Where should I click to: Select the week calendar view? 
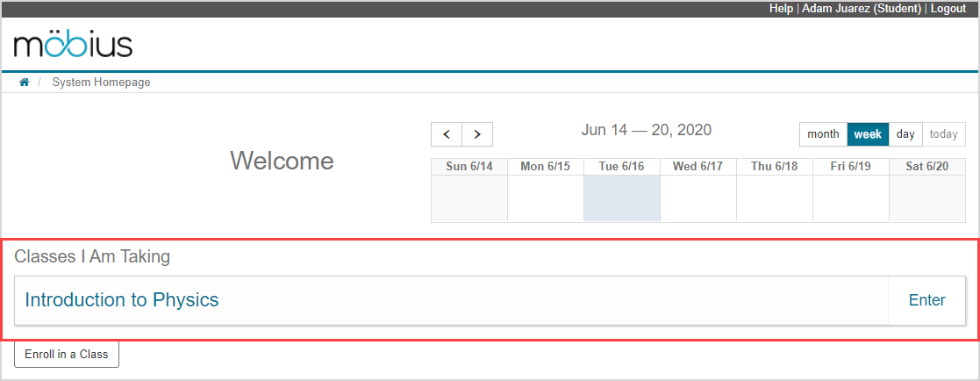868,134
